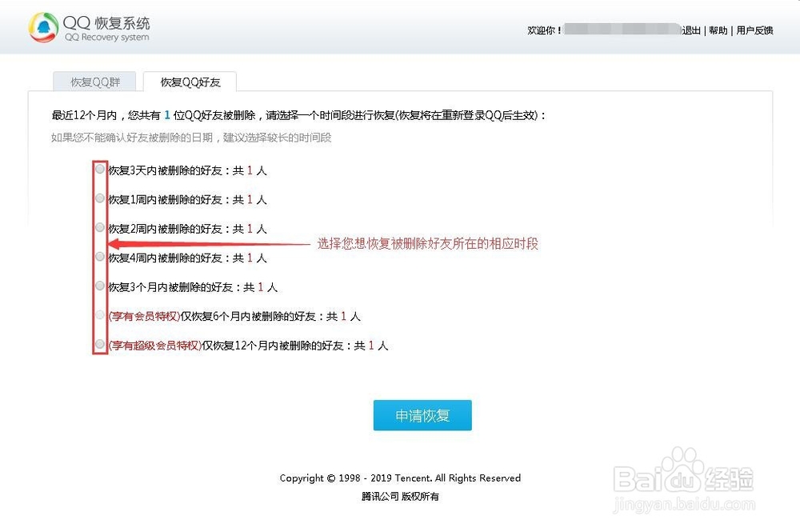Choose the 会员特权 6个月 recovery option
The image size is (800, 532).
[100, 315]
